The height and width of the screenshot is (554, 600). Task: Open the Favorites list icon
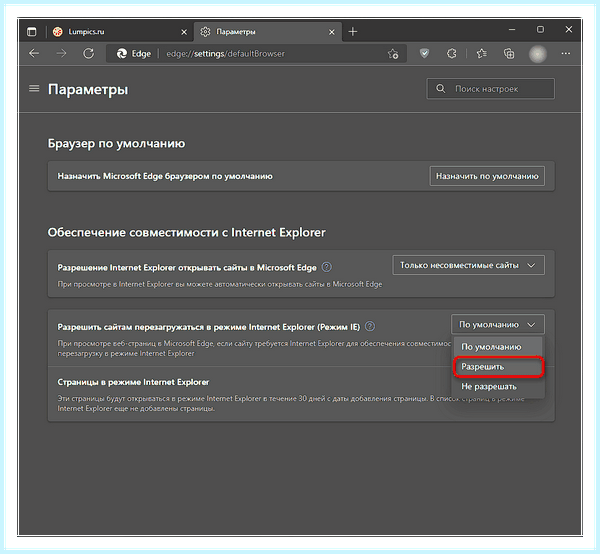pos(482,54)
